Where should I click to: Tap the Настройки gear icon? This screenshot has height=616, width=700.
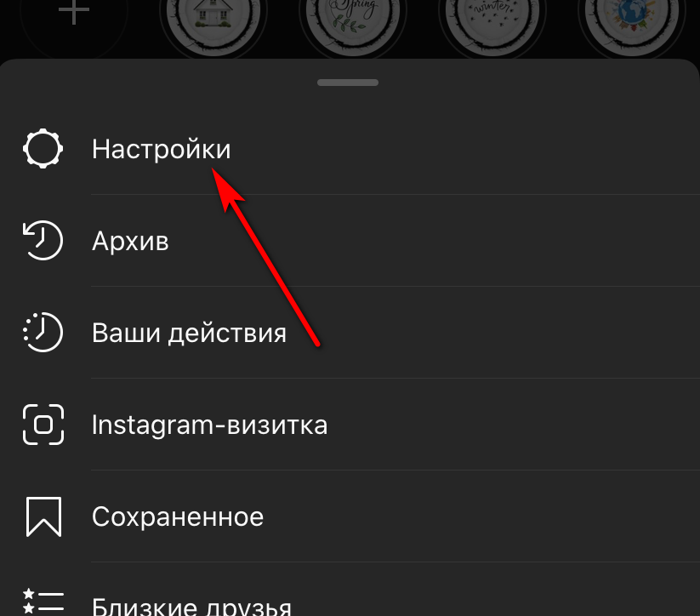43,149
